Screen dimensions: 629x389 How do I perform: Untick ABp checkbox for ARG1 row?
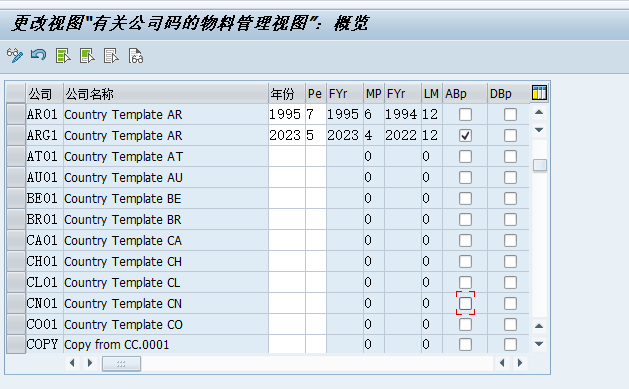pos(465,136)
